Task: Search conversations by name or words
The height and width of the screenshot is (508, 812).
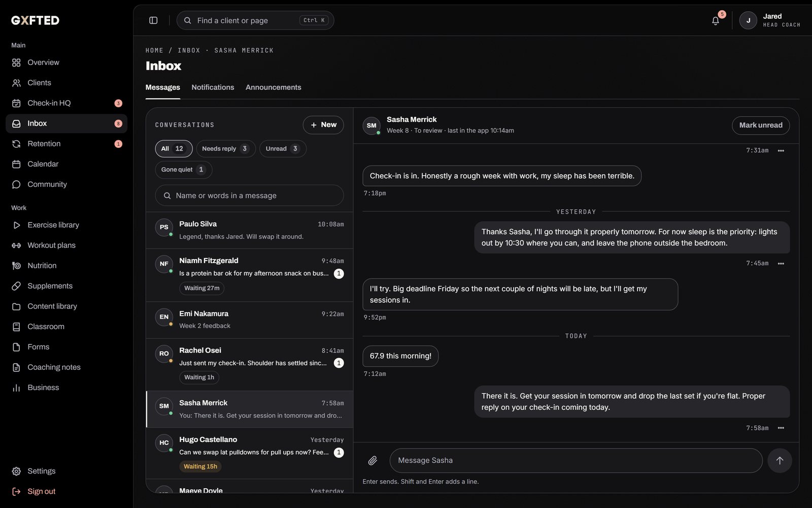Action: click(249, 196)
